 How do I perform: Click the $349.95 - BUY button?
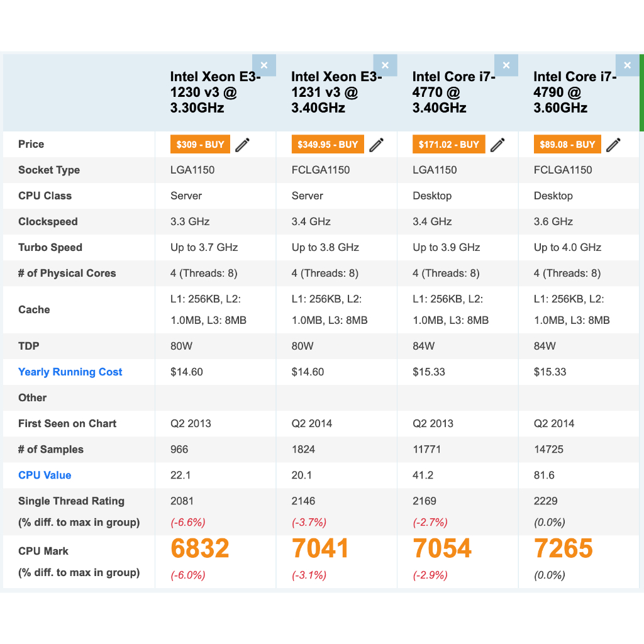point(327,145)
